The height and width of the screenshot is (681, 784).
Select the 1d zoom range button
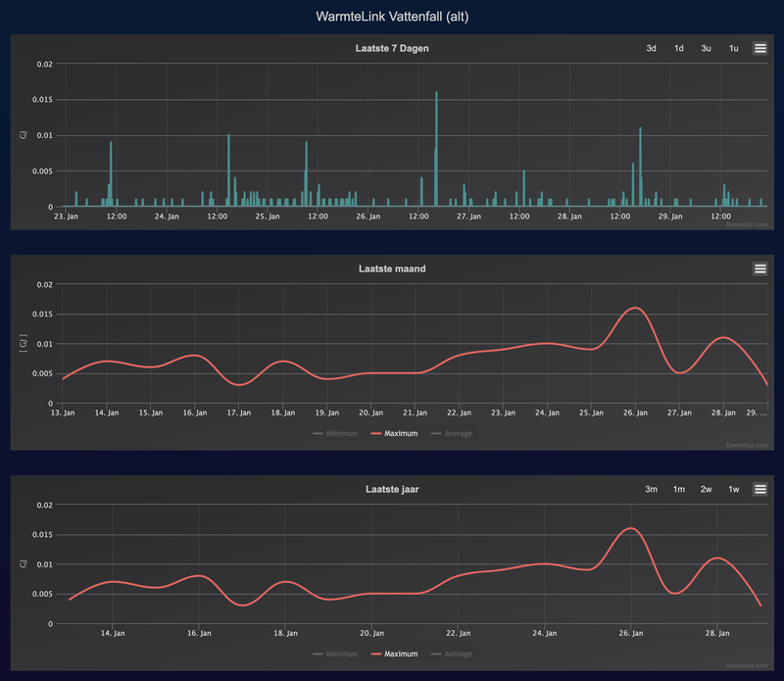(678, 48)
